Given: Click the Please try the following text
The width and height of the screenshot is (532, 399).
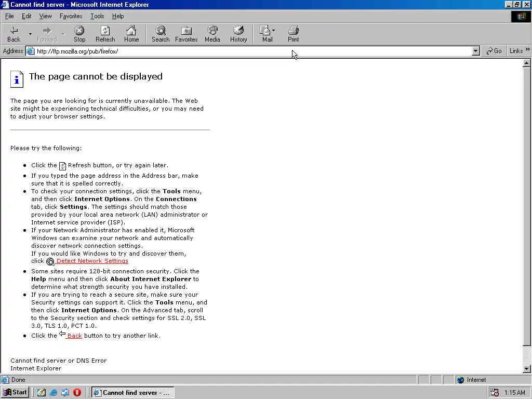Looking at the screenshot, I should click(46, 148).
